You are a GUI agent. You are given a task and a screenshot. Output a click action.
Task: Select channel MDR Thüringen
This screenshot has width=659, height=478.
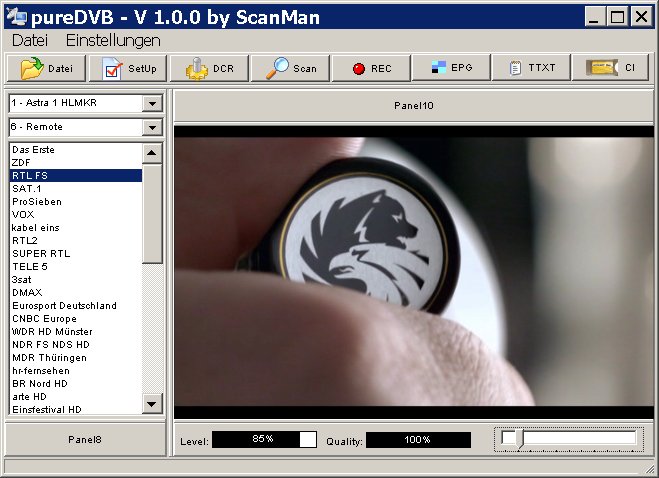(76, 358)
